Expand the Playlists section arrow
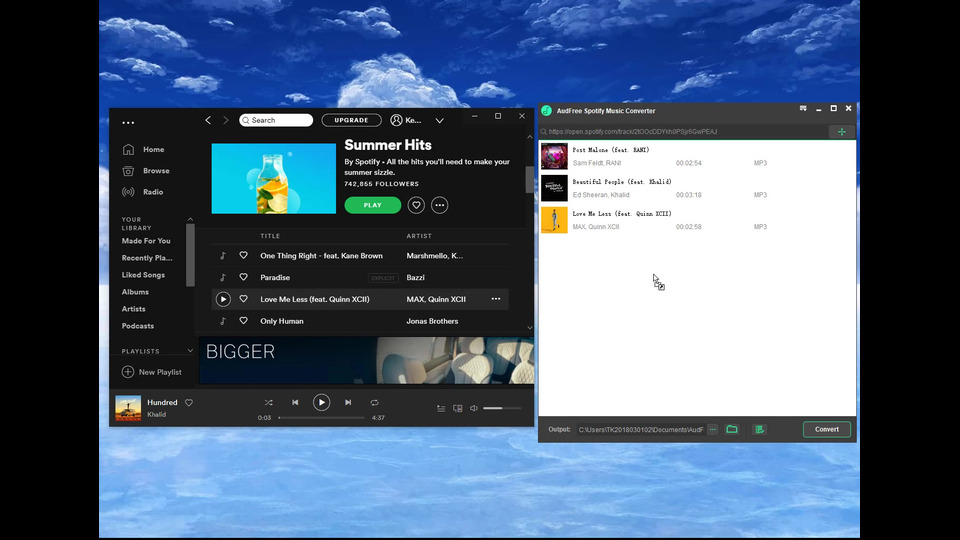Image resolution: width=960 pixels, height=540 pixels. pos(190,351)
